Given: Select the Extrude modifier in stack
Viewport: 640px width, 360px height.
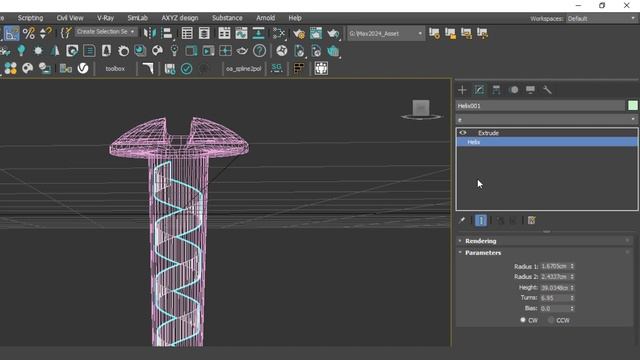Looking at the screenshot, I should [547, 133].
